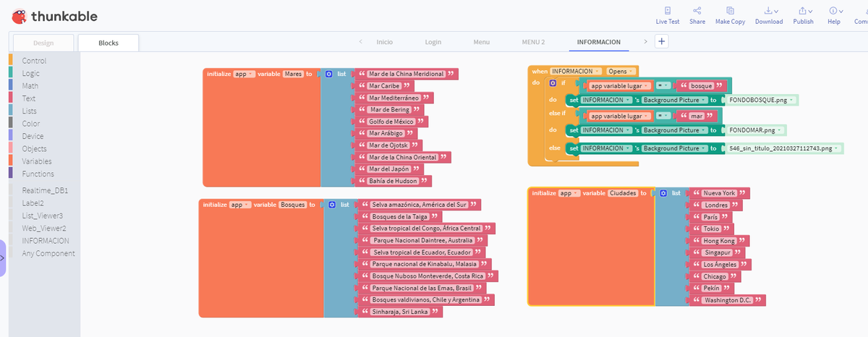The image size is (868, 337).
Task: Show previous screen tabs with left arrow
Action: [361, 42]
